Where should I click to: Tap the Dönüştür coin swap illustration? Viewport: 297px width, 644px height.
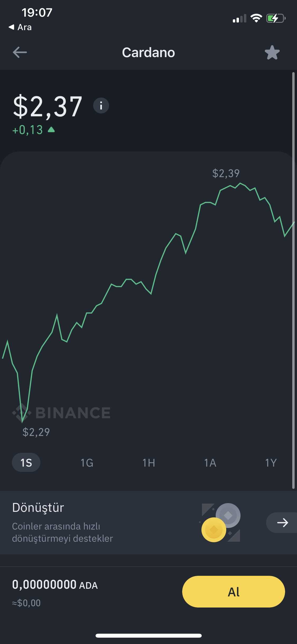(x=221, y=523)
